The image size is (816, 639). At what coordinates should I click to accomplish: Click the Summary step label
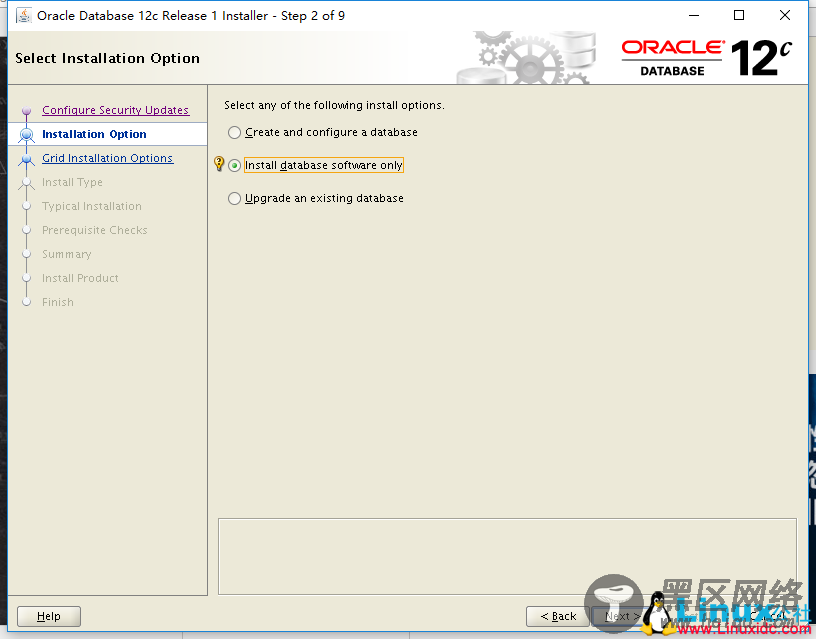[x=67, y=254]
